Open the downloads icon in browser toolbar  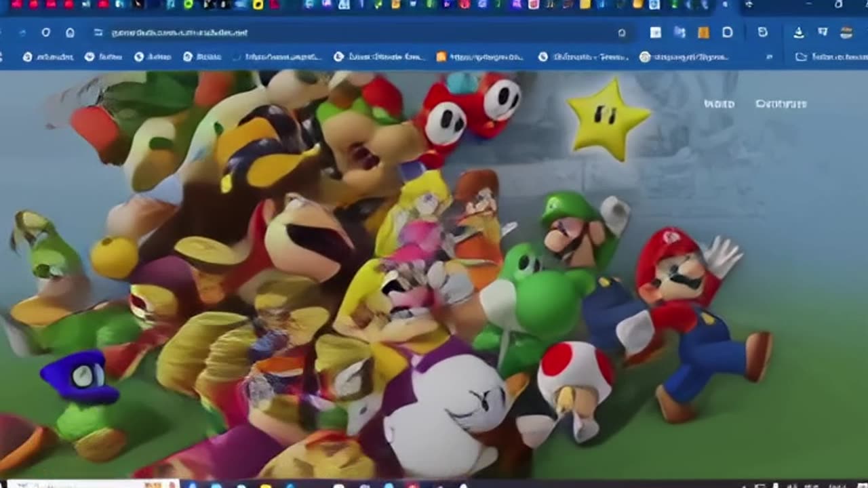[x=798, y=32]
